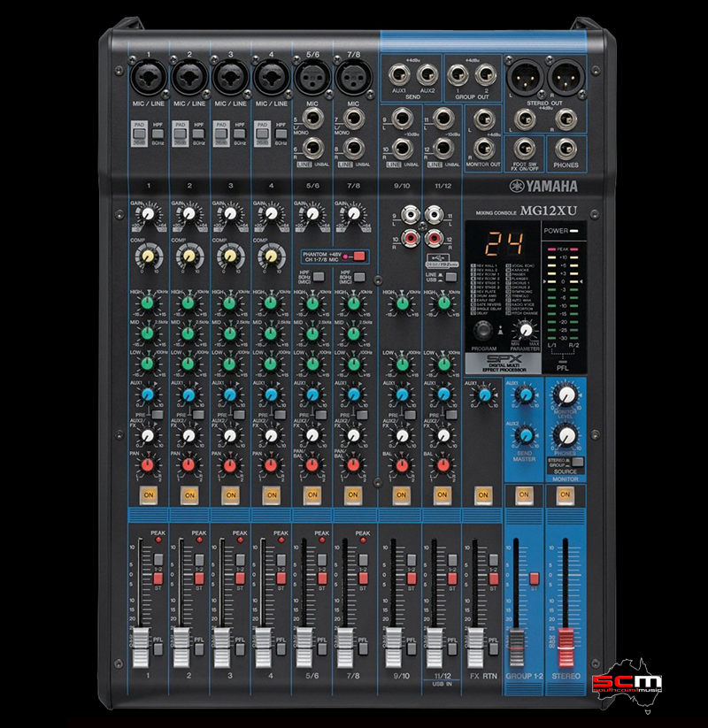The width and height of the screenshot is (708, 728).
Task: Click the POWER indicator light
Action: [x=573, y=231]
